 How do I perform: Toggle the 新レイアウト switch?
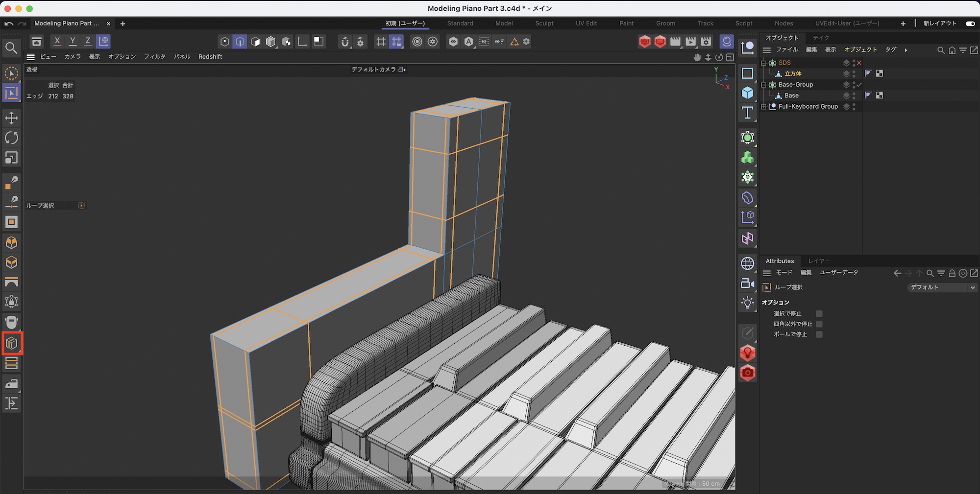pos(970,24)
